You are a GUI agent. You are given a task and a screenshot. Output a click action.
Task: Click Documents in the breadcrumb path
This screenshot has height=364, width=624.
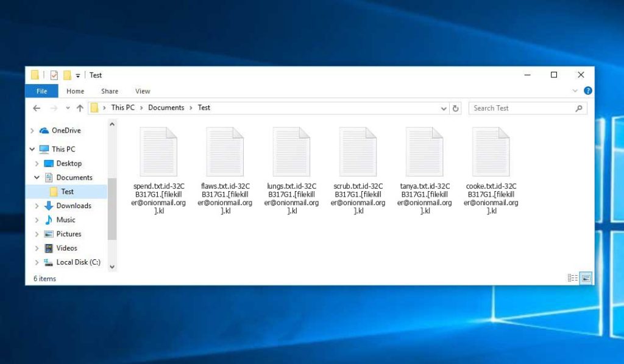(x=167, y=108)
